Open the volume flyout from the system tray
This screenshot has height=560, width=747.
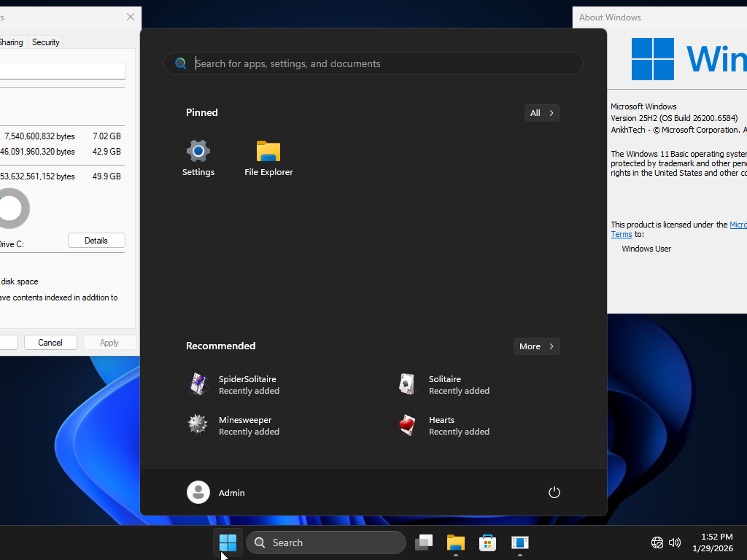tap(675, 542)
